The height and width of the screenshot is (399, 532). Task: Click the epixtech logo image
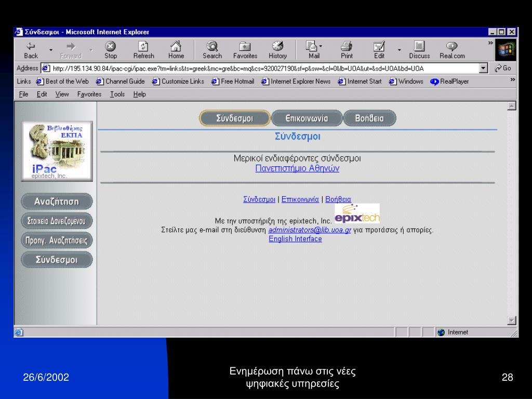coord(357,214)
